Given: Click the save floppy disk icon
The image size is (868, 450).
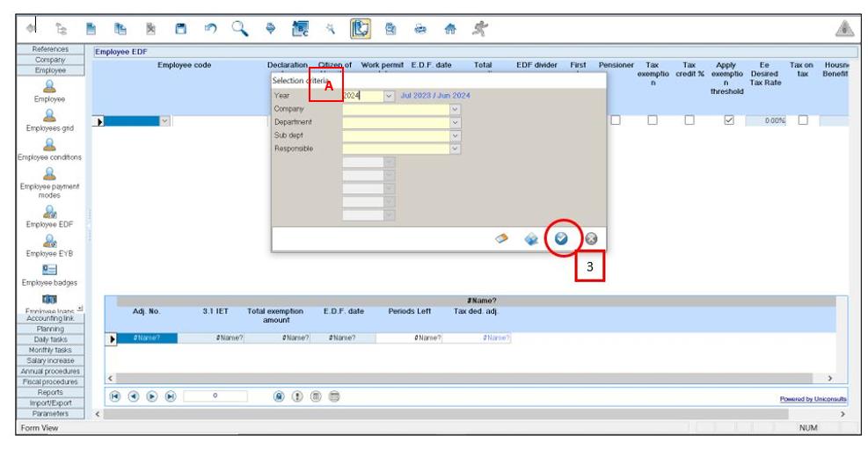Looking at the screenshot, I should (180, 29).
